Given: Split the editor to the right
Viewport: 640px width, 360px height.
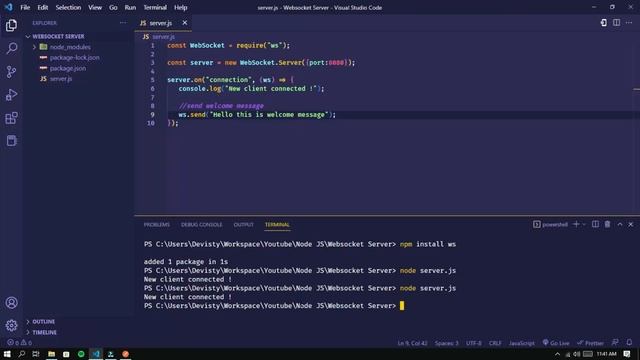Looking at the screenshot, I should click(616, 23).
